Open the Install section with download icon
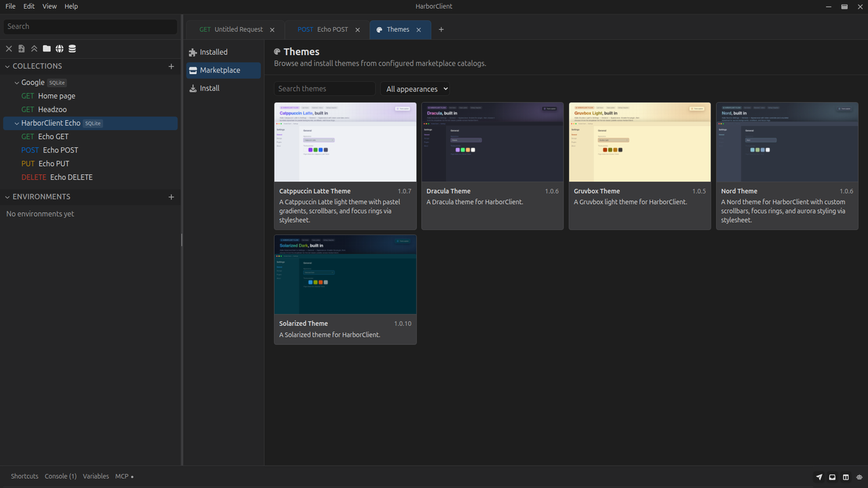Image resolution: width=868 pixels, height=488 pixels. point(224,88)
